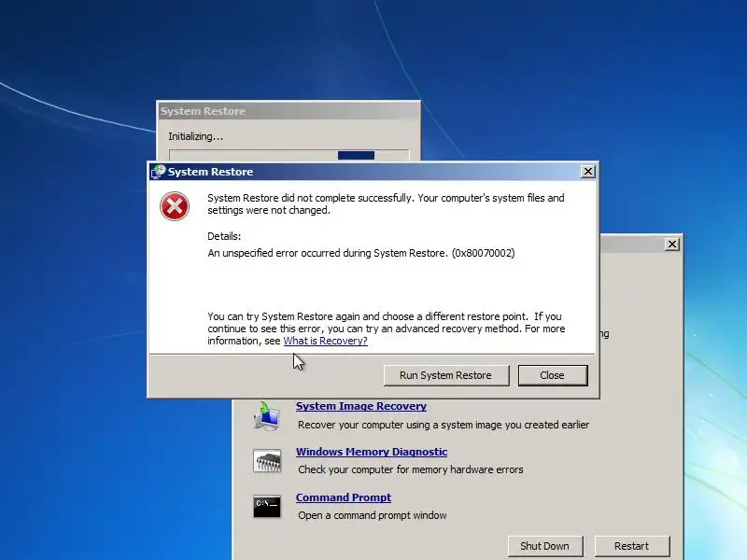Click the Command Prompt console icon
The width and height of the screenshot is (747, 560).
267,506
